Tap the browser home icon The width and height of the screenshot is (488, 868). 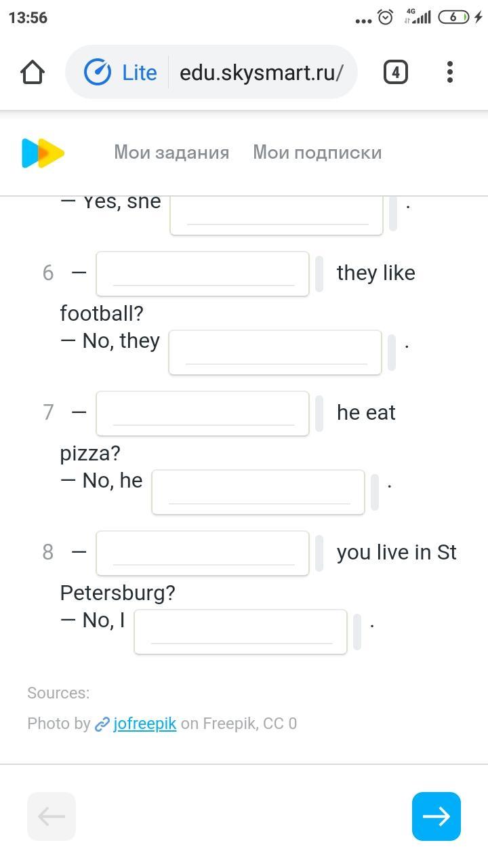(x=33, y=72)
